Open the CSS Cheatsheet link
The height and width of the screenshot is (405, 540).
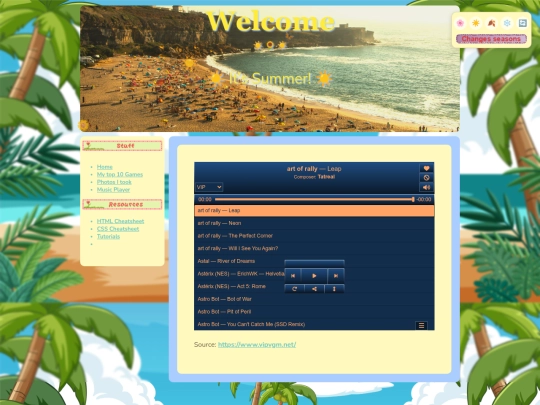click(x=118, y=229)
